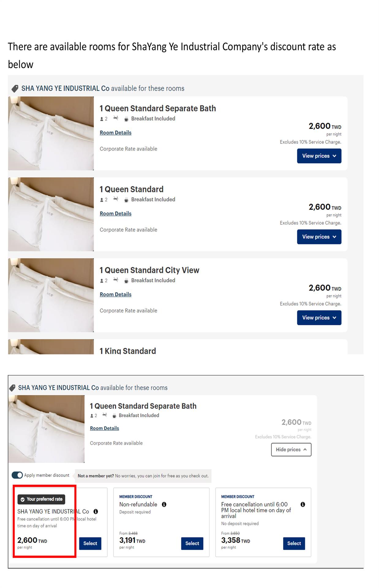The image size is (379, 588).
Task: Select the 2,600 TWD preferred corporate rate
Action: point(90,543)
